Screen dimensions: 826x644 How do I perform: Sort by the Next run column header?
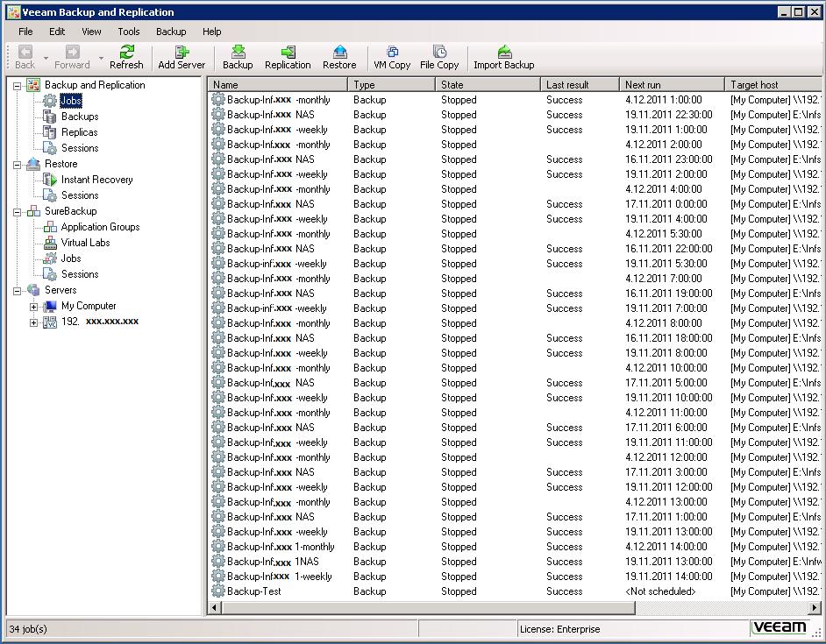coord(673,84)
